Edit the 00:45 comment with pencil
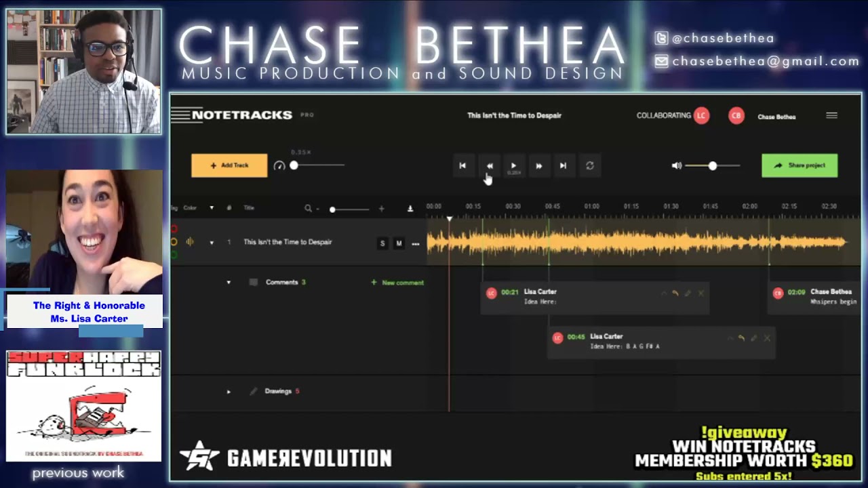The width and height of the screenshot is (868, 488). tap(754, 338)
